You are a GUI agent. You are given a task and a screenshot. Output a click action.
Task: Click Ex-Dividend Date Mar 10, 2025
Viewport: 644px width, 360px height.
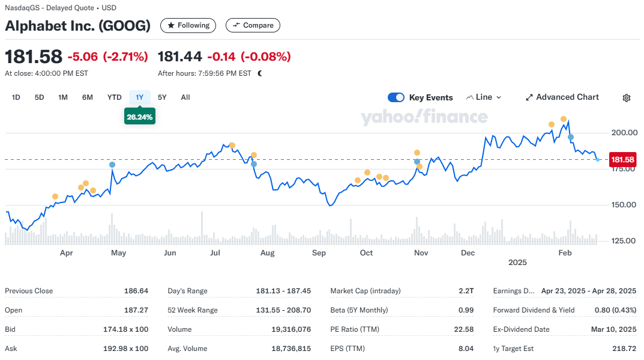click(x=613, y=329)
